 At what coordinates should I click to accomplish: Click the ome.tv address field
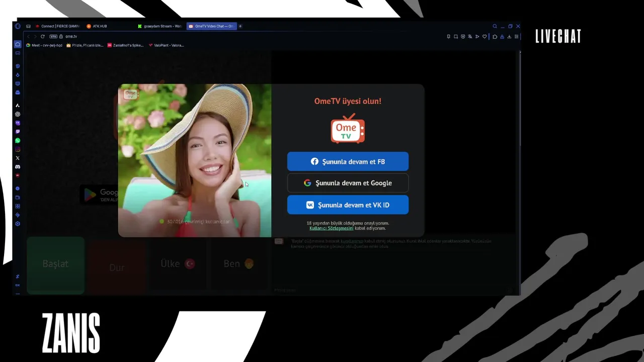tap(71, 36)
